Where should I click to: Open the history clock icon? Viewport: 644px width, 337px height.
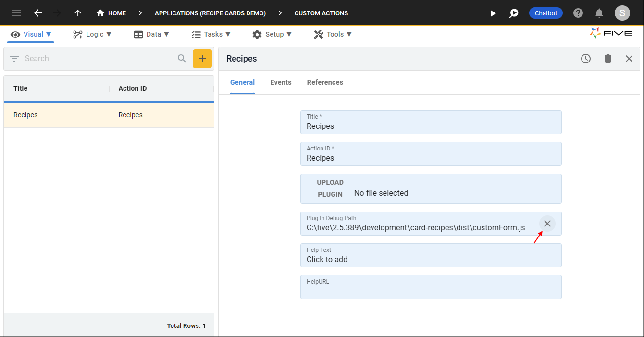pos(585,59)
